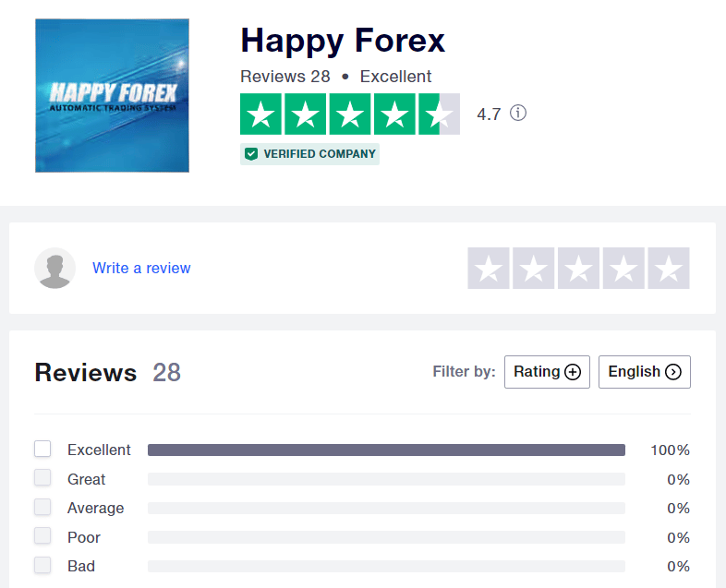
Task: Open the English language dropdown
Action: [x=644, y=372]
